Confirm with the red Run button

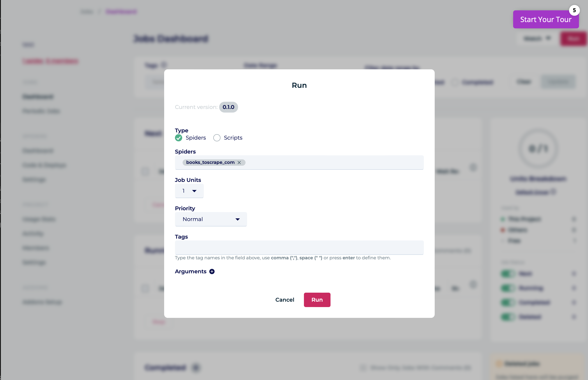click(x=317, y=300)
